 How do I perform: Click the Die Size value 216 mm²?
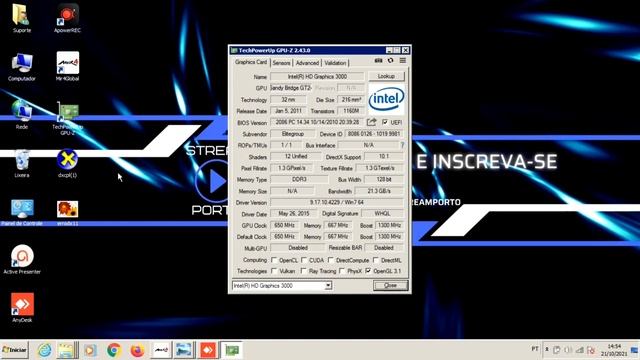(x=351, y=100)
